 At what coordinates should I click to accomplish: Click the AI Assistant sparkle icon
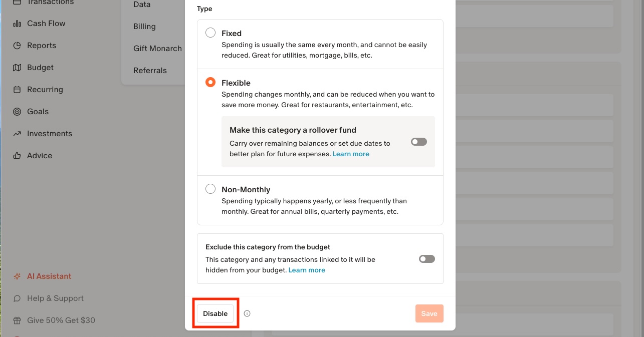(17, 276)
